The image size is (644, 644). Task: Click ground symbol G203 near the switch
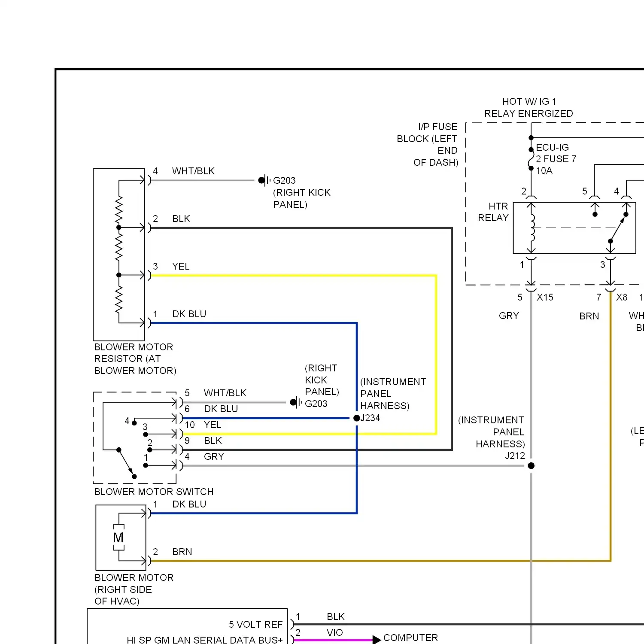(296, 403)
